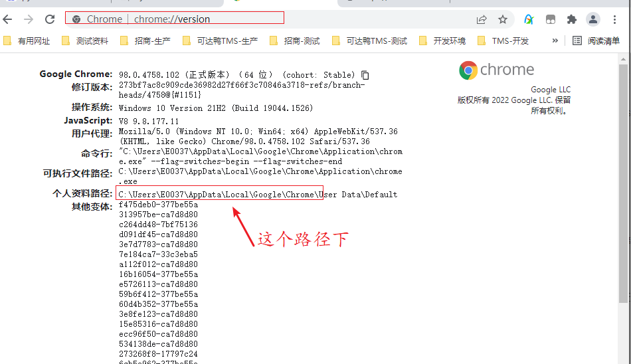Expand hidden bookmarks with the » chevron
This screenshot has height=364, width=631.
point(555,41)
